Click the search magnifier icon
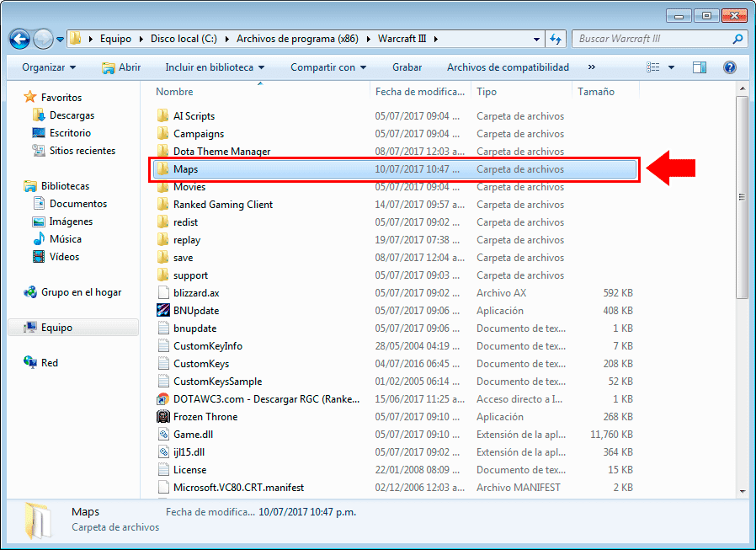The width and height of the screenshot is (756, 550). point(737,39)
